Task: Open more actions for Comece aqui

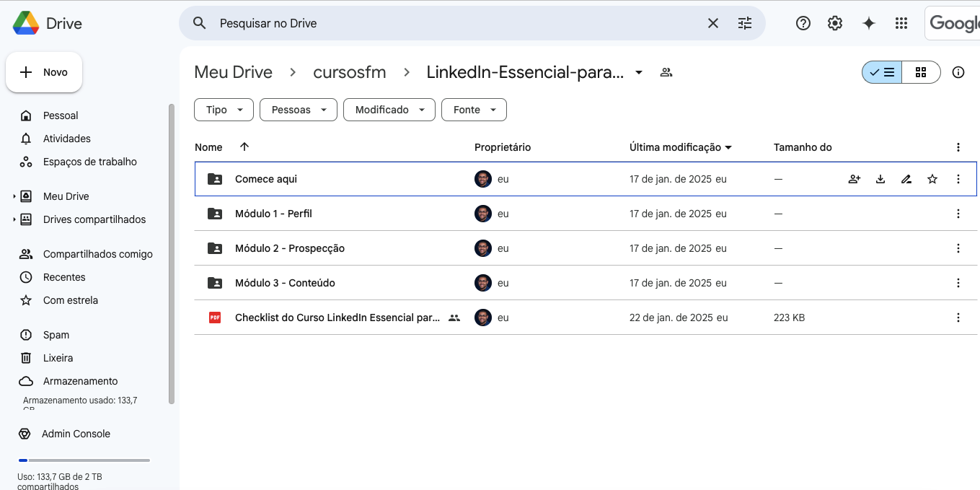Action: coord(958,179)
